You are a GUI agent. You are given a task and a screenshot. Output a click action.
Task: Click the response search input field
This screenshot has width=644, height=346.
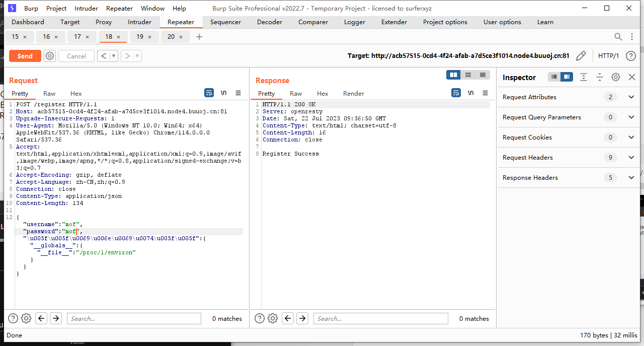tap(380, 318)
